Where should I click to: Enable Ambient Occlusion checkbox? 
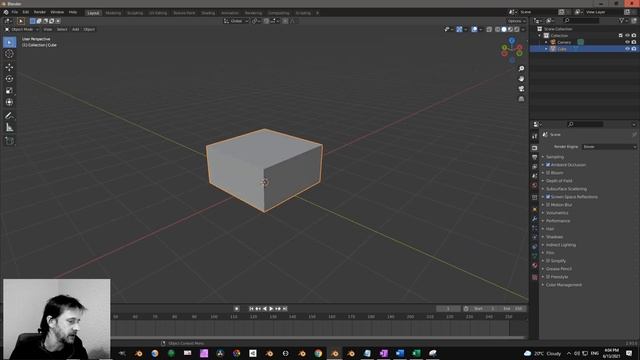548,165
